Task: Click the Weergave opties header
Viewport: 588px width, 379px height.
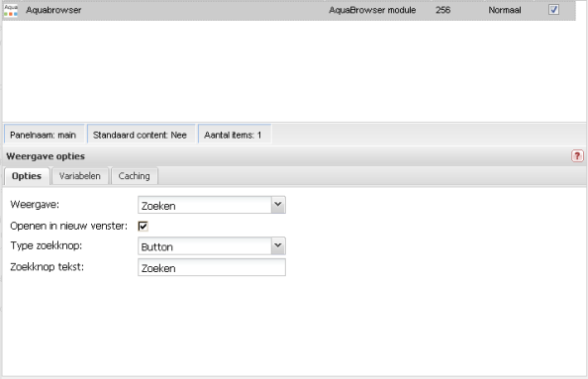Action: 46,156
